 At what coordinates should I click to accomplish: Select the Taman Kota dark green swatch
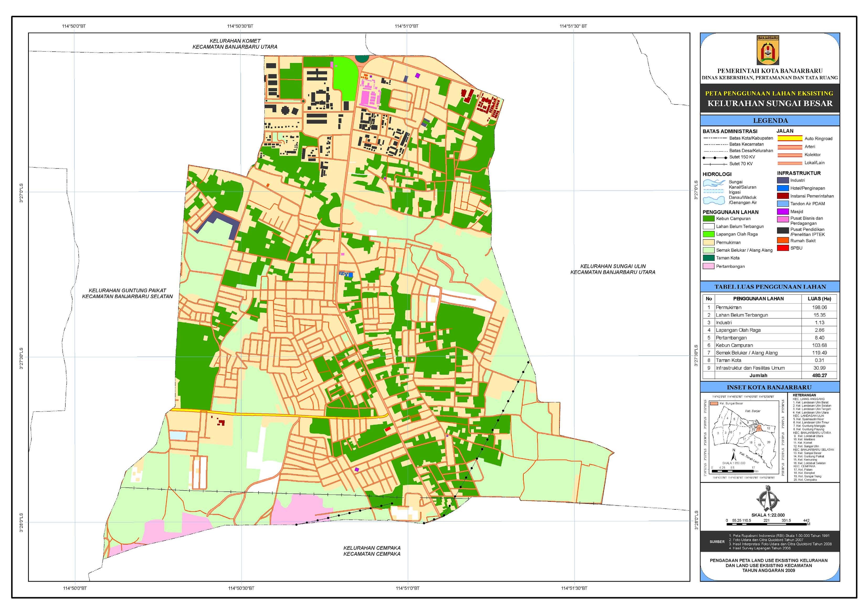point(708,258)
